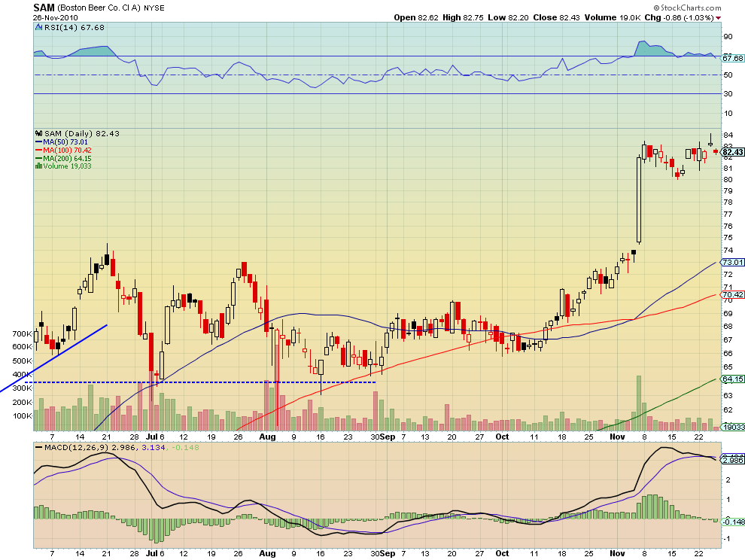Click the SAM ticker symbol in the title
Image resolution: width=745 pixels, height=560 pixels.
pyautogui.click(x=44, y=8)
